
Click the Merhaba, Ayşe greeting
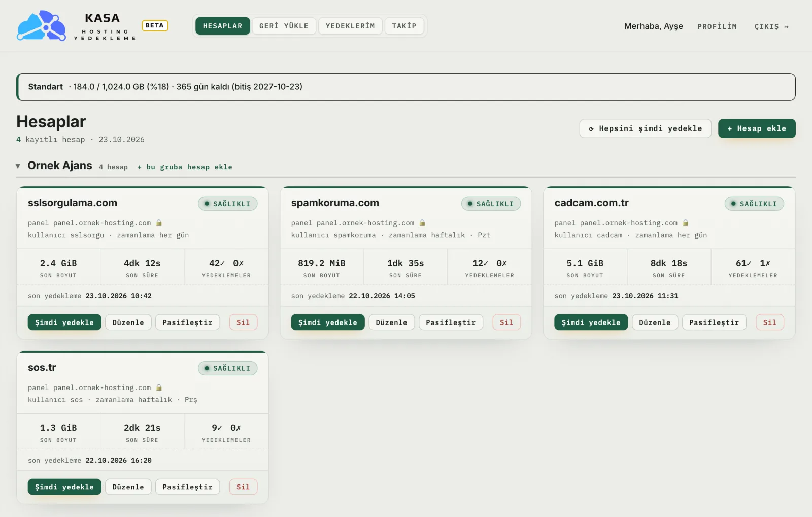(x=654, y=26)
